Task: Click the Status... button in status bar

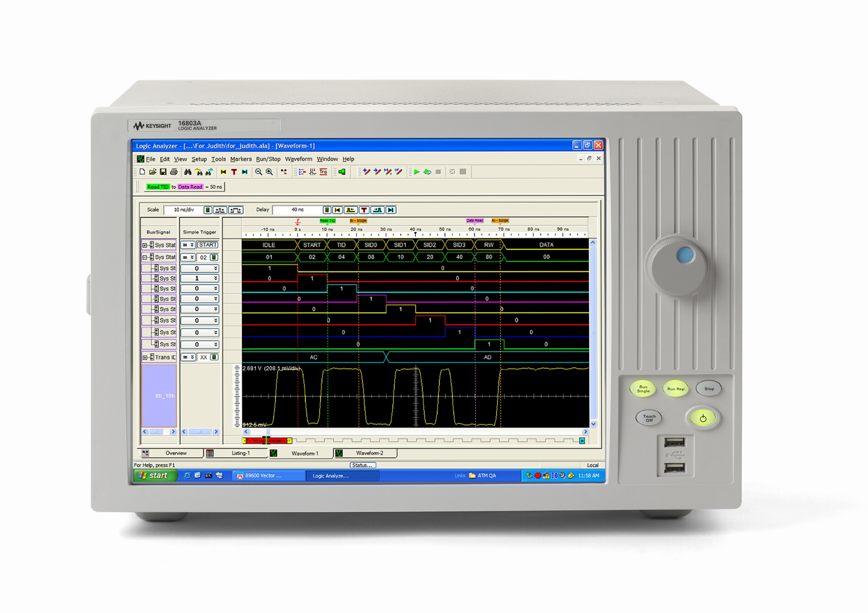Action: click(x=362, y=465)
